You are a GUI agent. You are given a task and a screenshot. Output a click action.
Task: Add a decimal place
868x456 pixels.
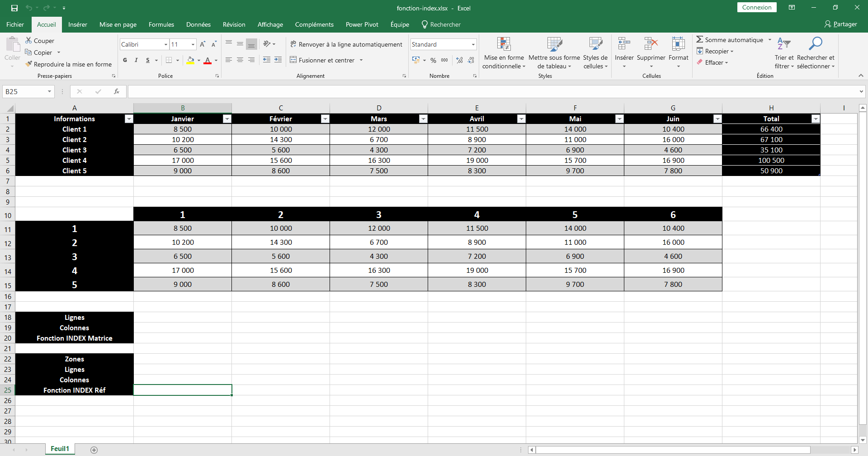460,60
